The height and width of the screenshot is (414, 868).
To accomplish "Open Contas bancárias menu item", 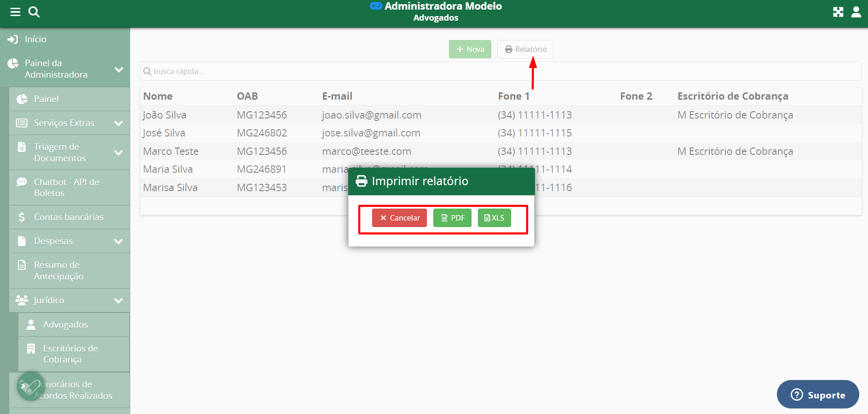I will (x=69, y=217).
